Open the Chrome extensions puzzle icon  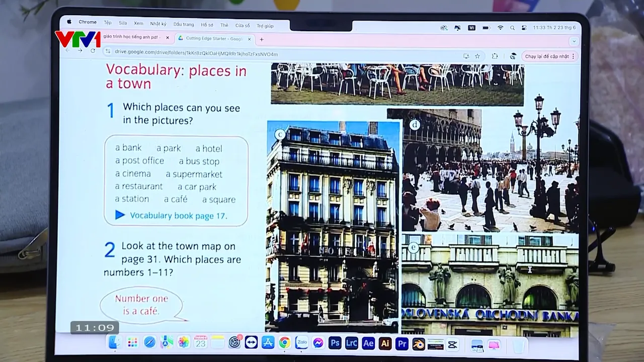coord(495,56)
